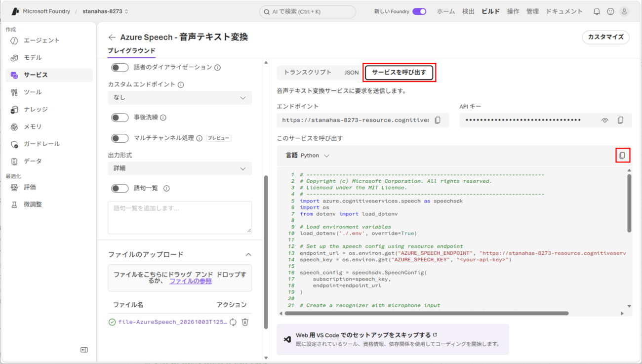Open the データ sidebar icon
642x364 pixels.
click(14, 162)
